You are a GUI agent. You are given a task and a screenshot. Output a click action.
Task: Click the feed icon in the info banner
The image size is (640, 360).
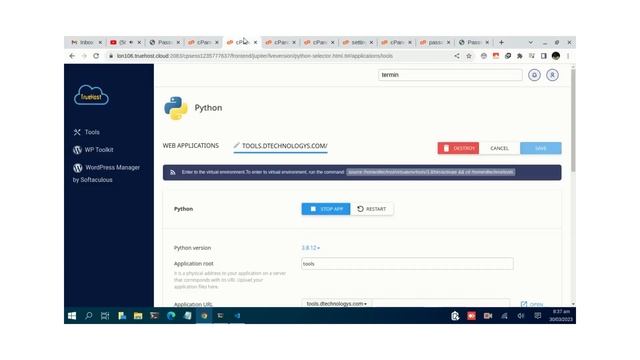(x=173, y=172)
